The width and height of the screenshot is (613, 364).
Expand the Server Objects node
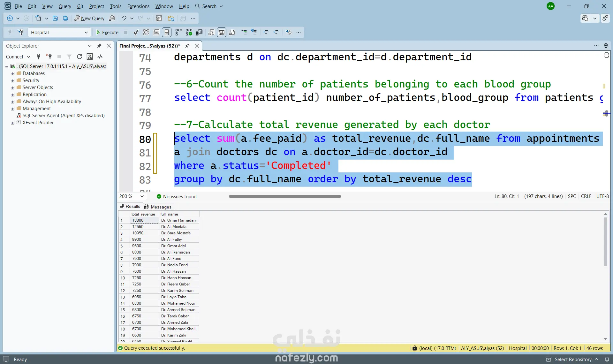(x=12, y=87)
